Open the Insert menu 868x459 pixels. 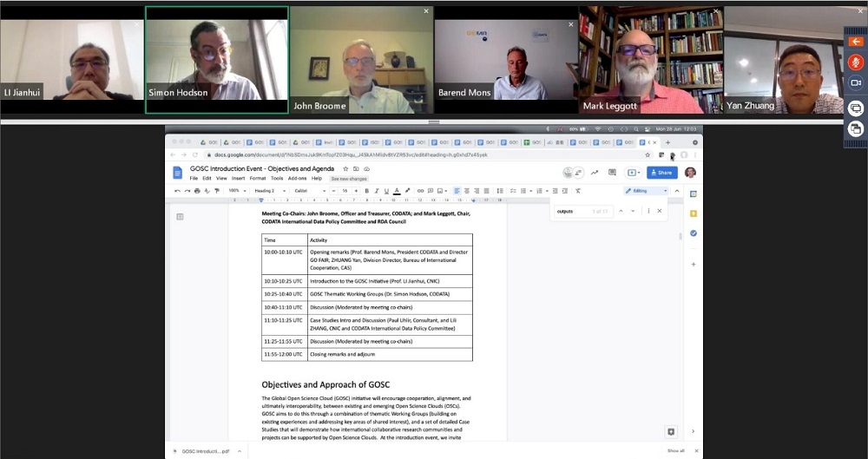click(x=238, y=179)
